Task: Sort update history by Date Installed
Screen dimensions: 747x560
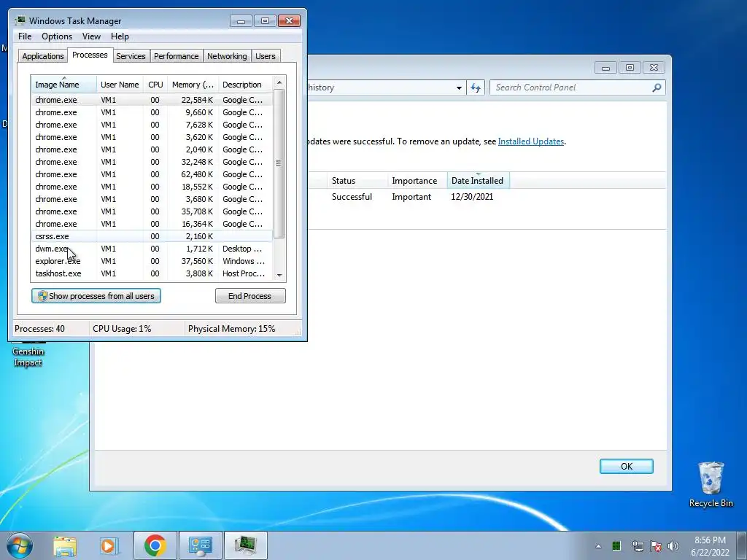Action: 478,181
